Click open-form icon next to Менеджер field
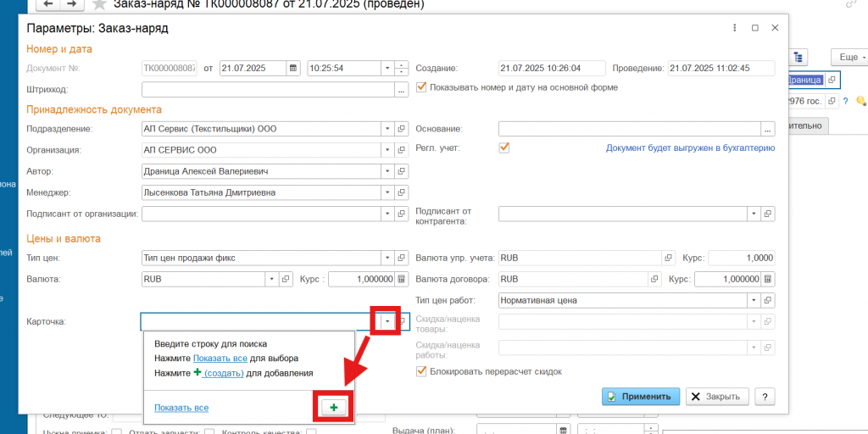The image size is (868, 434). coord(402,192)
